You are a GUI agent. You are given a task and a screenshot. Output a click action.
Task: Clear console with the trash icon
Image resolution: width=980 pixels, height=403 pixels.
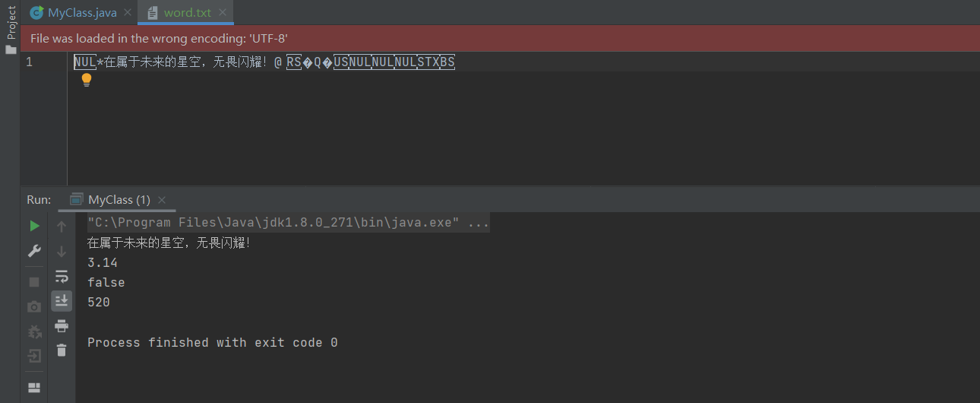tap(62, 350)
